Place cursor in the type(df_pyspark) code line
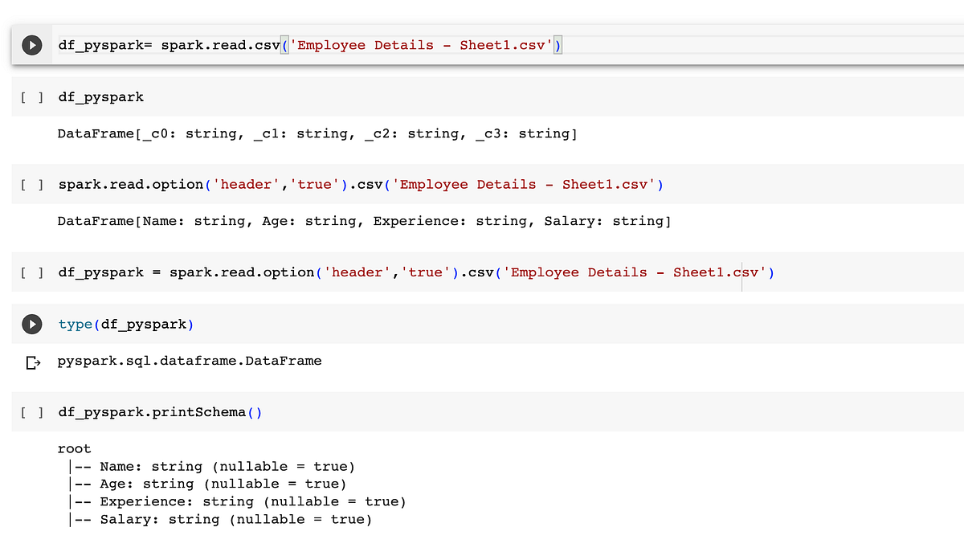 click(125, 324)
